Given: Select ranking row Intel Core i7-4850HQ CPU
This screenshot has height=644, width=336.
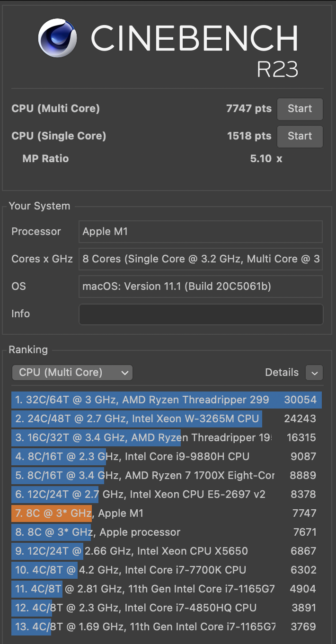Looking at the screenshot, I should click(x=167, y=608).
